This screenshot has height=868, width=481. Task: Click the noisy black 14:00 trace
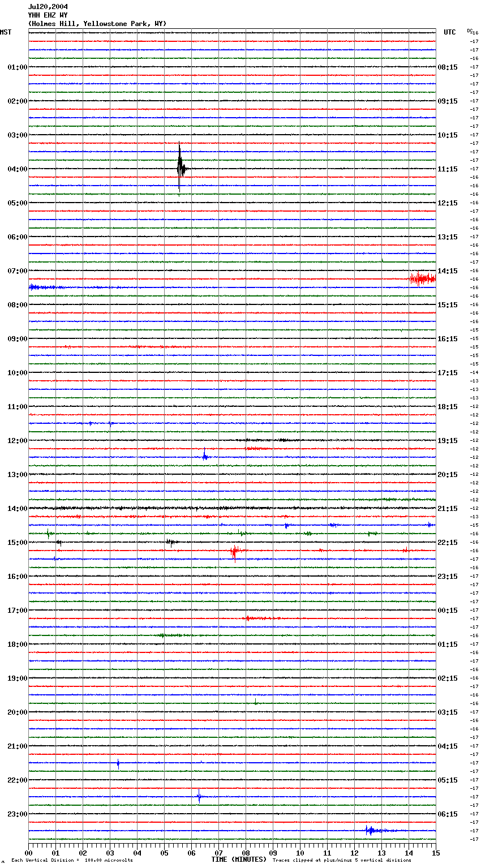232,508
